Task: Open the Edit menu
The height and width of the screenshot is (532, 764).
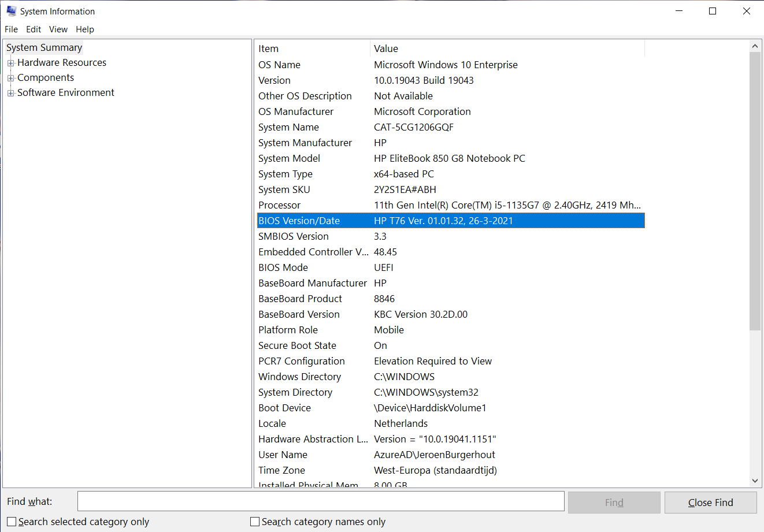Action: (x=33, y=29)
